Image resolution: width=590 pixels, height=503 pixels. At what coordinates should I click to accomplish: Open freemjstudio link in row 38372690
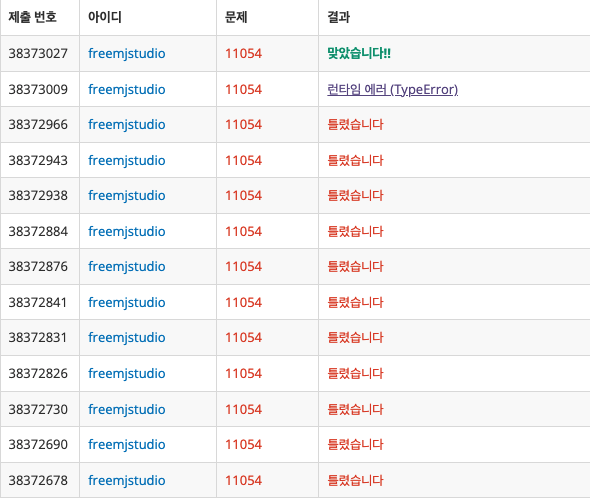point(126,445)
